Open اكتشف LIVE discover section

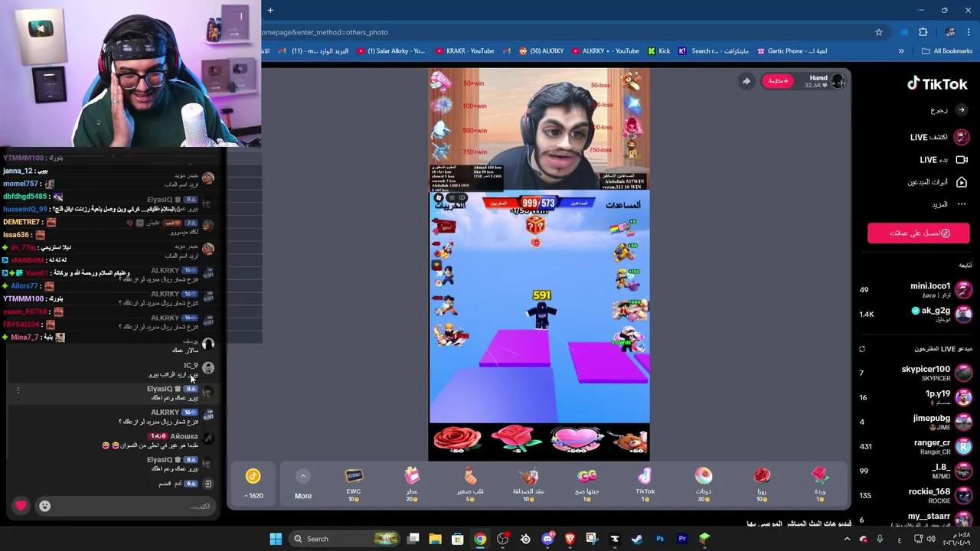coord(939,137)
